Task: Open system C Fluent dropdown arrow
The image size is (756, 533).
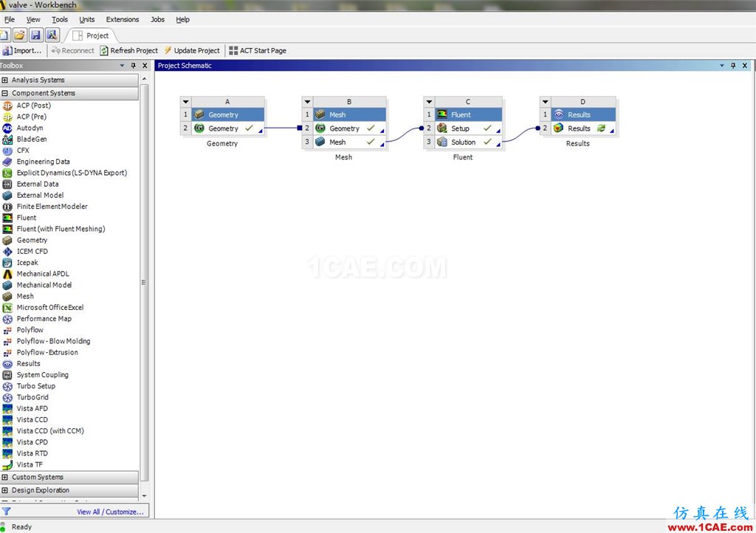Action: click(429, 102)
